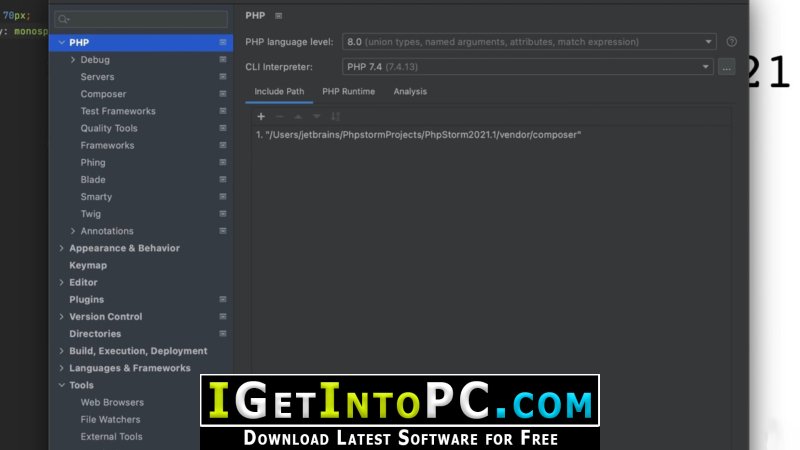
Task: Switch to the Analysis tab
Action: pyautogui.click(x=410, y=92)
